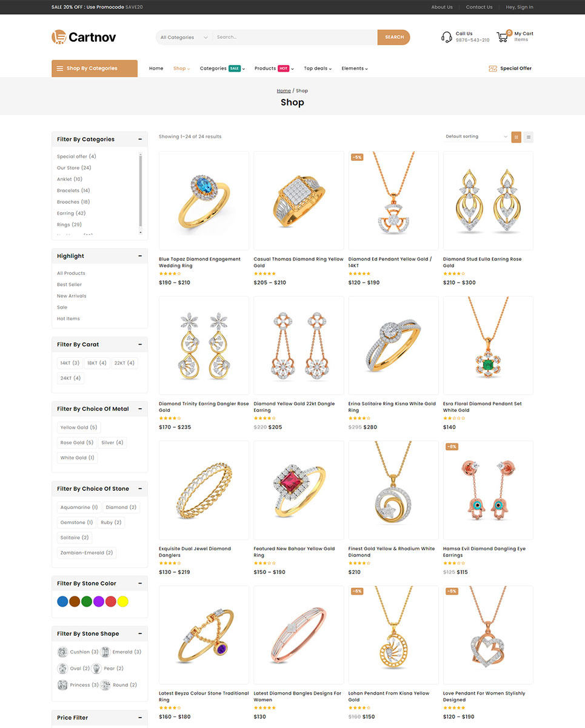The image size is (585, 728).
Task: Click the Special Offer coupon icon
Action: 493,69
